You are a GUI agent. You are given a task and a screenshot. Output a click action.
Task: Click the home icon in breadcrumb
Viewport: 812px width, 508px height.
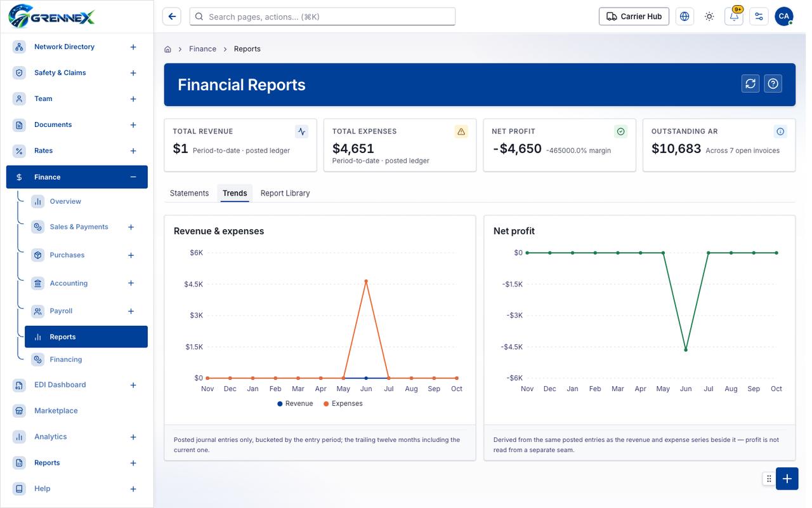click(167, 49)
